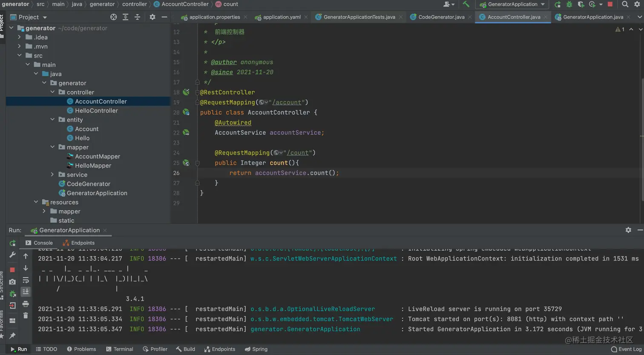Viewport: 644px width, 355px height.
Task: Click Collapse All icon in Project panel
Action: coord(137,17)
